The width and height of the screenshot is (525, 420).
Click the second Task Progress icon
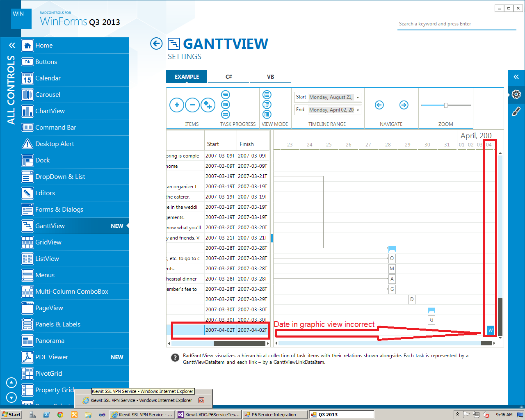point(226,105)
